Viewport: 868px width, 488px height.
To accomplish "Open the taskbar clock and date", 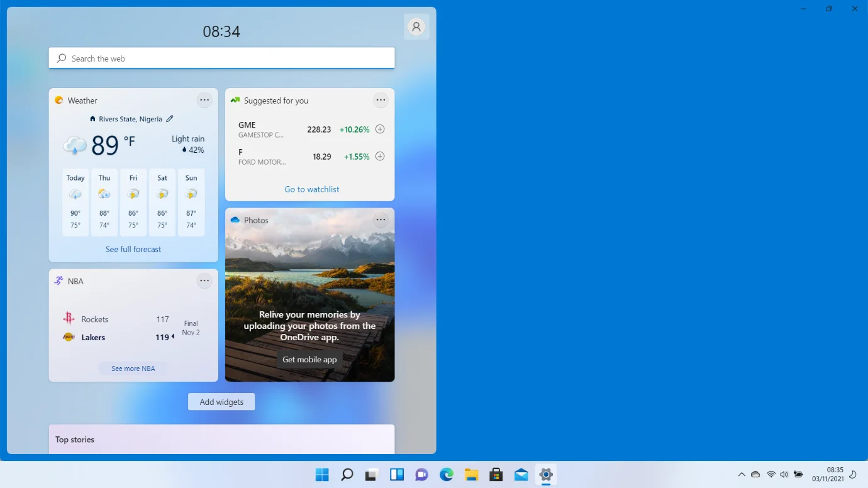I will click(x=828, y=474).
